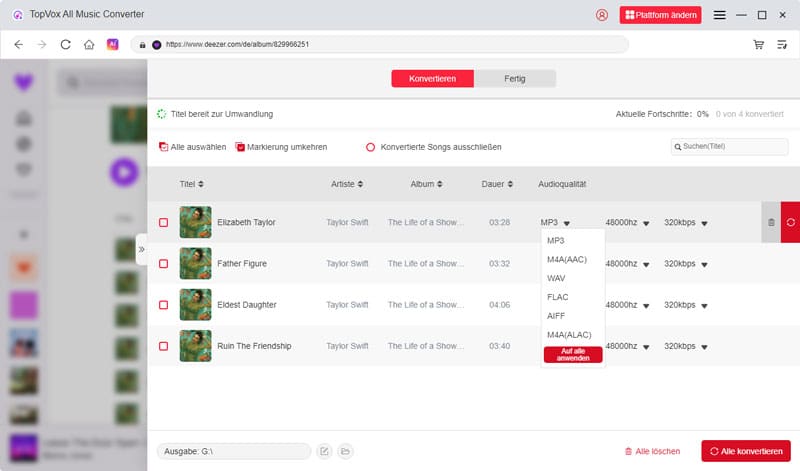Enable Konvertierte Songs ausschließen option
Screen dimensions: 800x471
[x=370, y=147]
